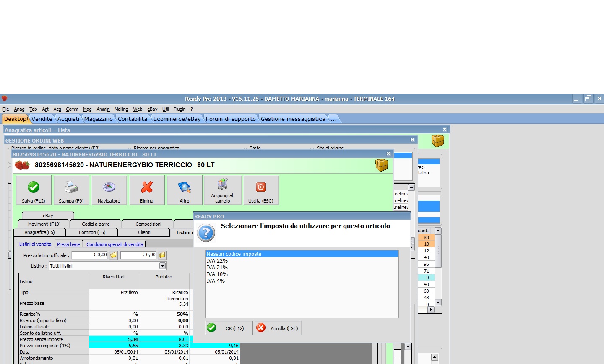Click the Ready Pro strawberry icon in title bar
Viewport: 604px width, 364px height.
tap(5, 99)
